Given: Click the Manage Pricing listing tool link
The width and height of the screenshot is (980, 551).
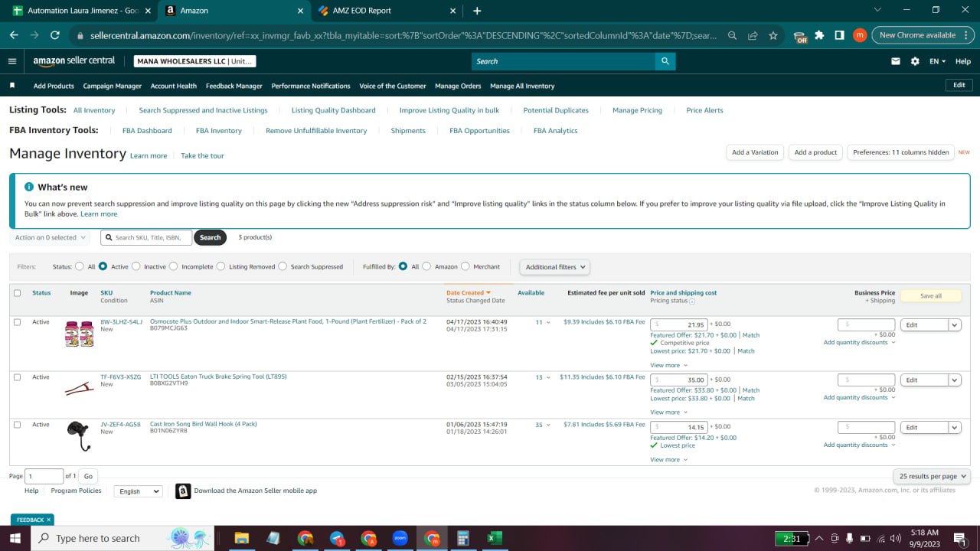Looking at the screenshot, I should point(637,110).
